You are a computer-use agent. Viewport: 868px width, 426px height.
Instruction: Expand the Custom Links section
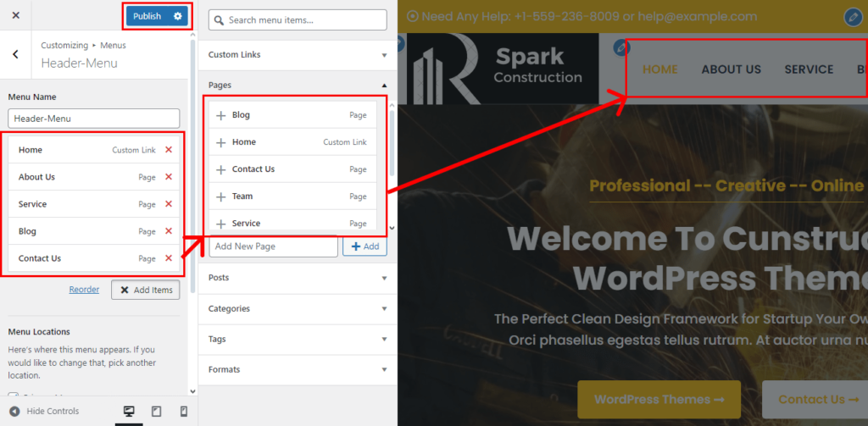[x=297, y=55]
